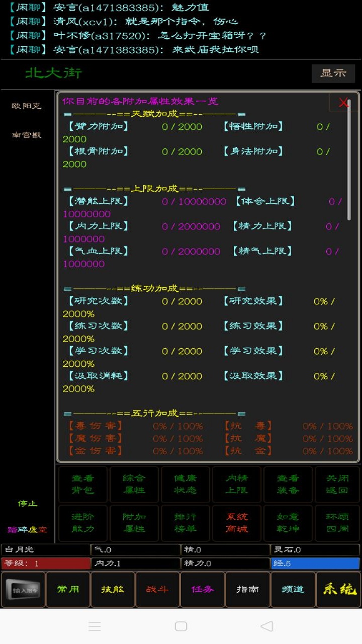Viewport: 362px width, 644px height.
Task: Open 系统商城 system shop
Action: [237, 522]
